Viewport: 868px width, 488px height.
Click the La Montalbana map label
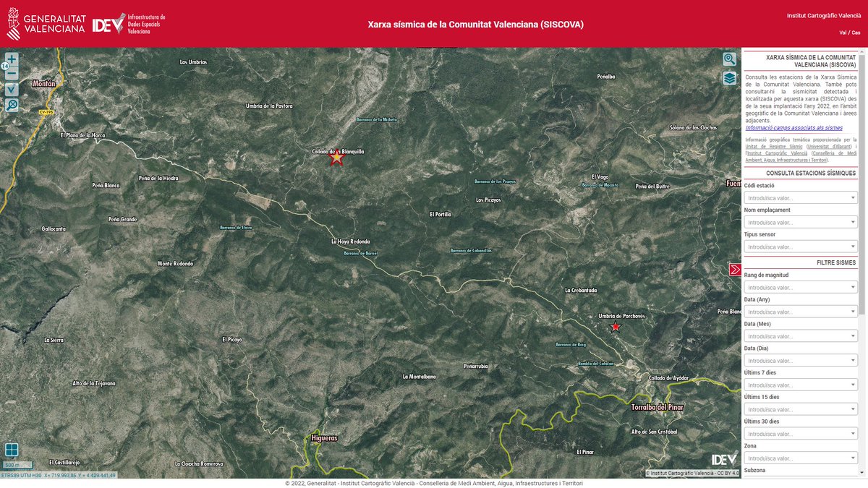[419, 377]
